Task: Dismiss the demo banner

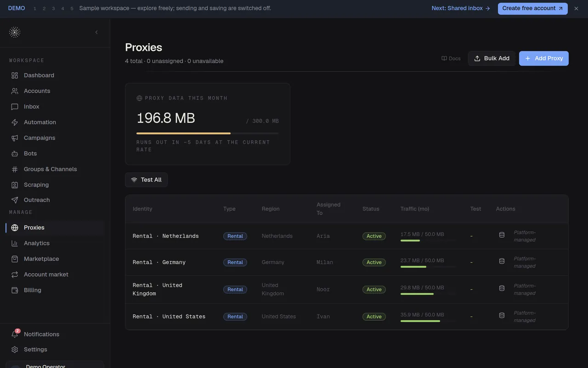Action: point(576,8)
